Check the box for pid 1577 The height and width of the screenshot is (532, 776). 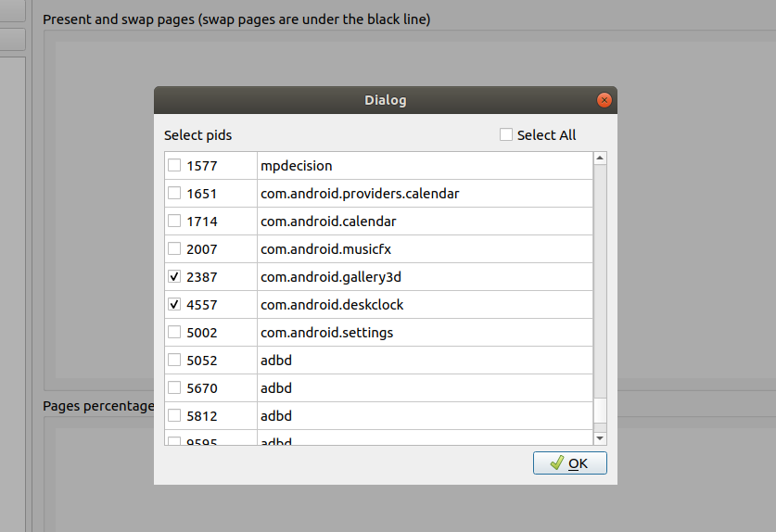tap(174, 165)
